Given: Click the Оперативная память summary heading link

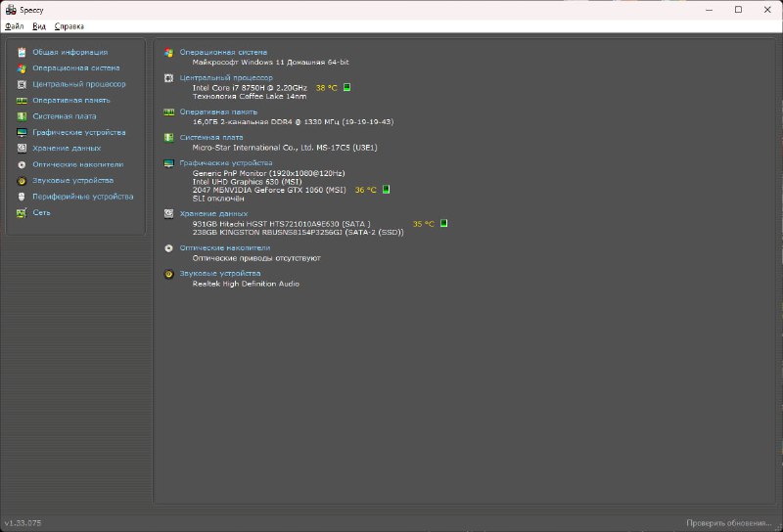Looking at the screenshot, I should [218, 111].
